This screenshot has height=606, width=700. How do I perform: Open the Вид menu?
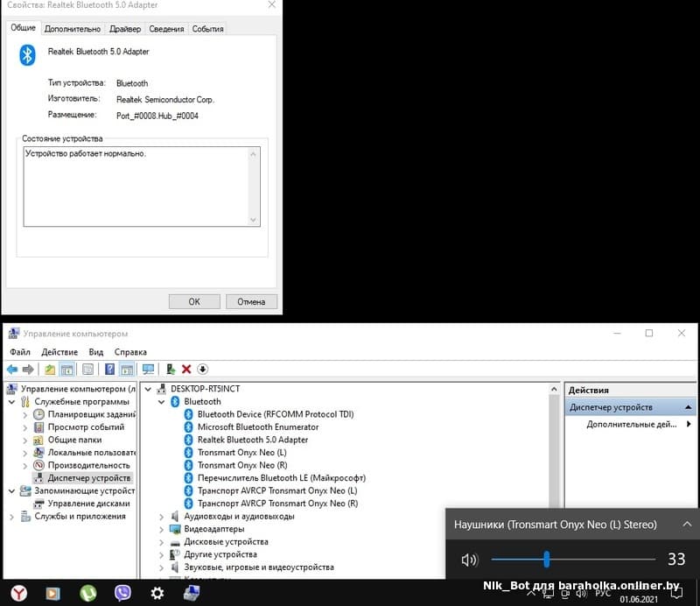point(96,352)
